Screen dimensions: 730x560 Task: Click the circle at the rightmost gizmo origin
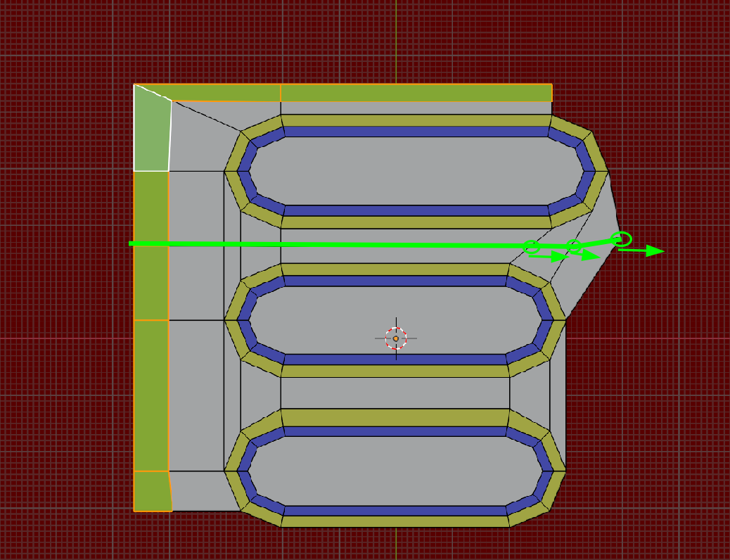pos(622,239)
